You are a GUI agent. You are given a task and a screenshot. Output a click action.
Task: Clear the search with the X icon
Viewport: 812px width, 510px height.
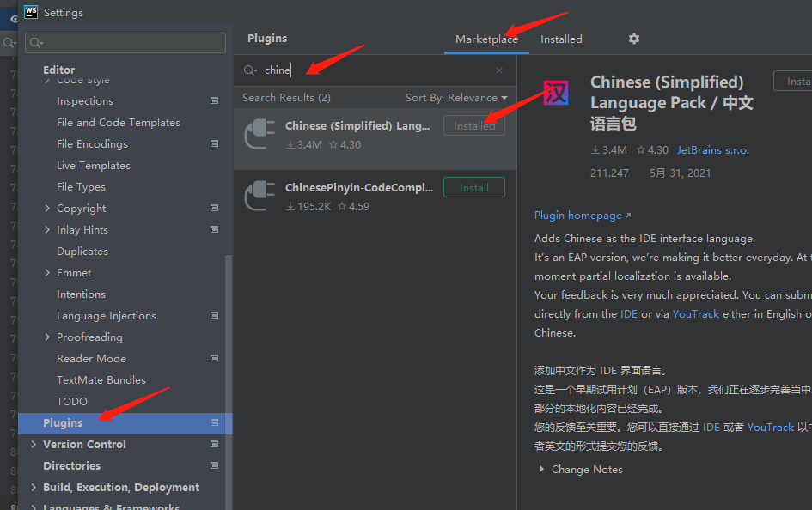pyautogui.click(x=498, y=70)
